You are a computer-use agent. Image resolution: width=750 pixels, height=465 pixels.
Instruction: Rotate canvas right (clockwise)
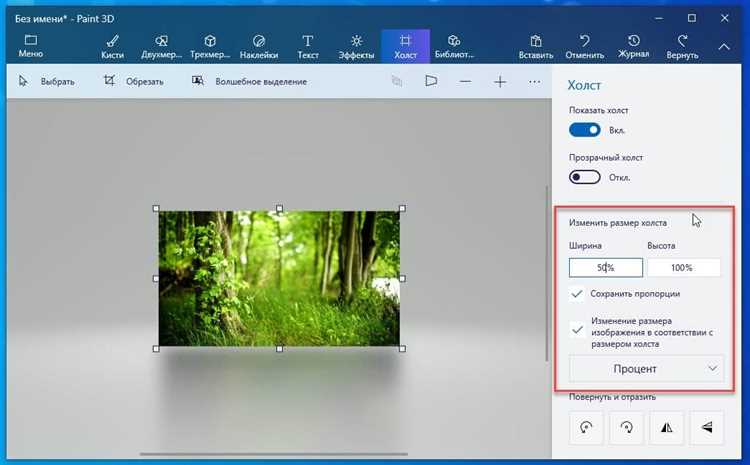coord(627,427)
